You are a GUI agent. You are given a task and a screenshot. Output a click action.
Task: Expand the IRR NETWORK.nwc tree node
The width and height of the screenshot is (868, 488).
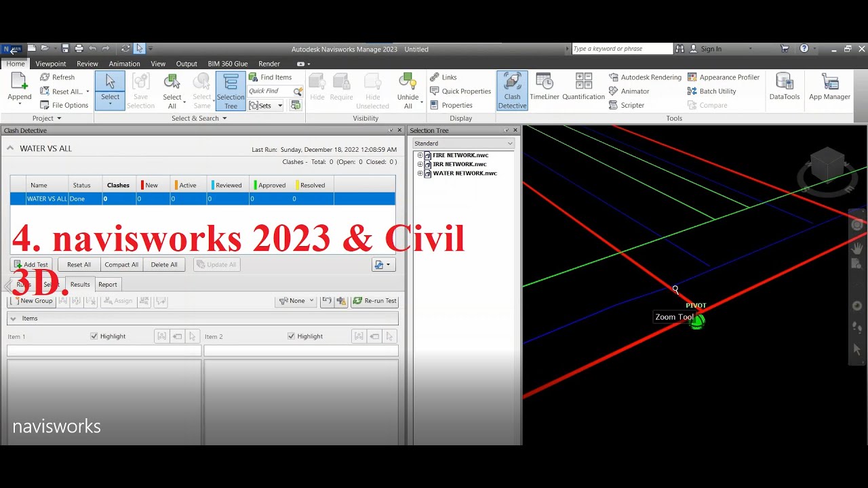click(420, 165)
